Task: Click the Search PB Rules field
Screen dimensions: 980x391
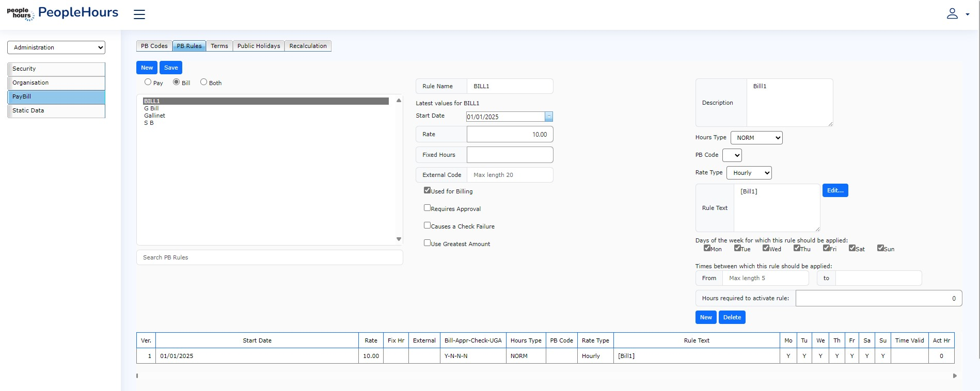Action: coord(270,257)
